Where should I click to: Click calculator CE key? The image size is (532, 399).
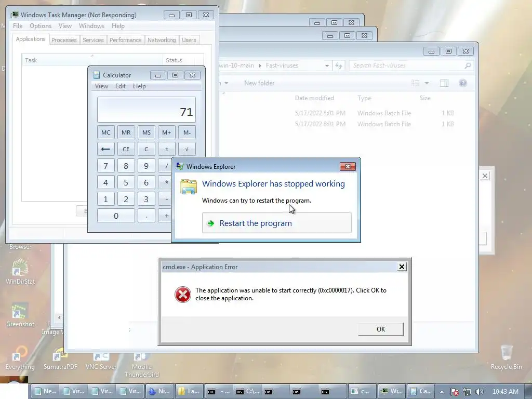click(126, 149)
